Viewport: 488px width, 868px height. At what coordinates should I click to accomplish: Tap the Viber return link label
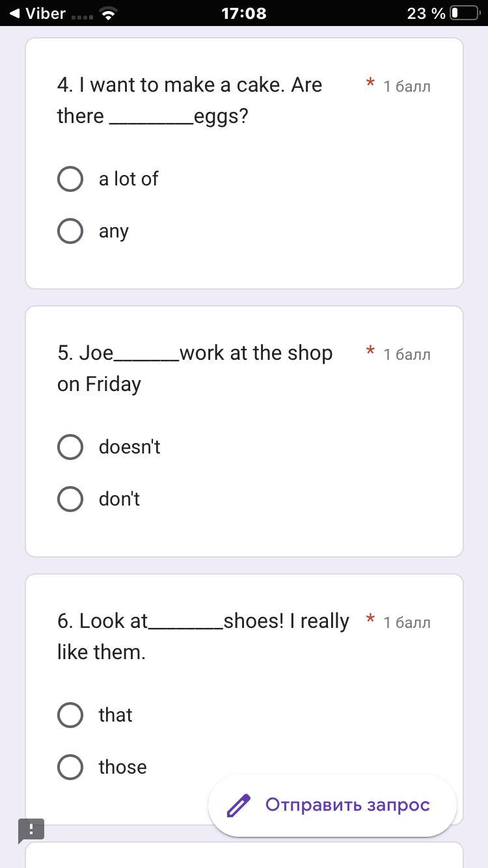coord(46,13)
